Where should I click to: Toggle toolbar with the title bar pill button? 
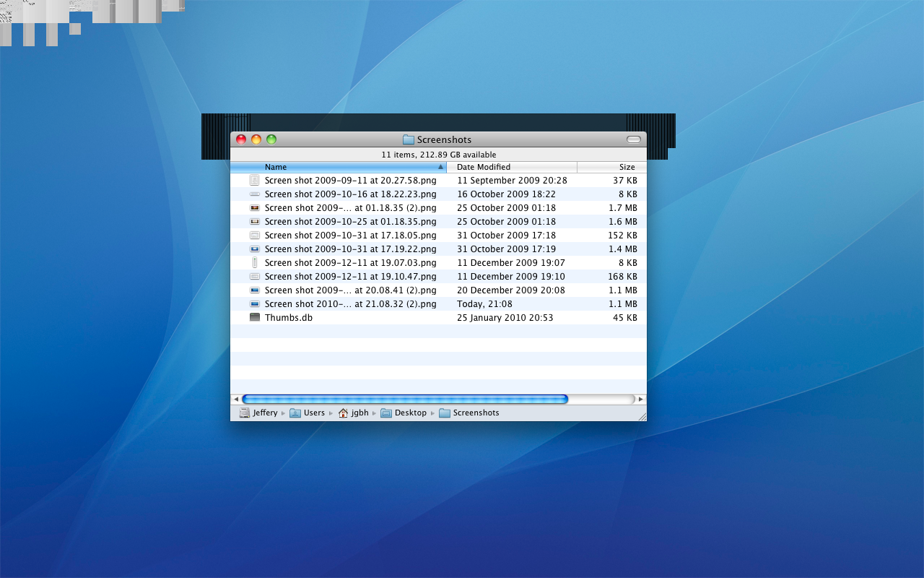coord(634,139)
